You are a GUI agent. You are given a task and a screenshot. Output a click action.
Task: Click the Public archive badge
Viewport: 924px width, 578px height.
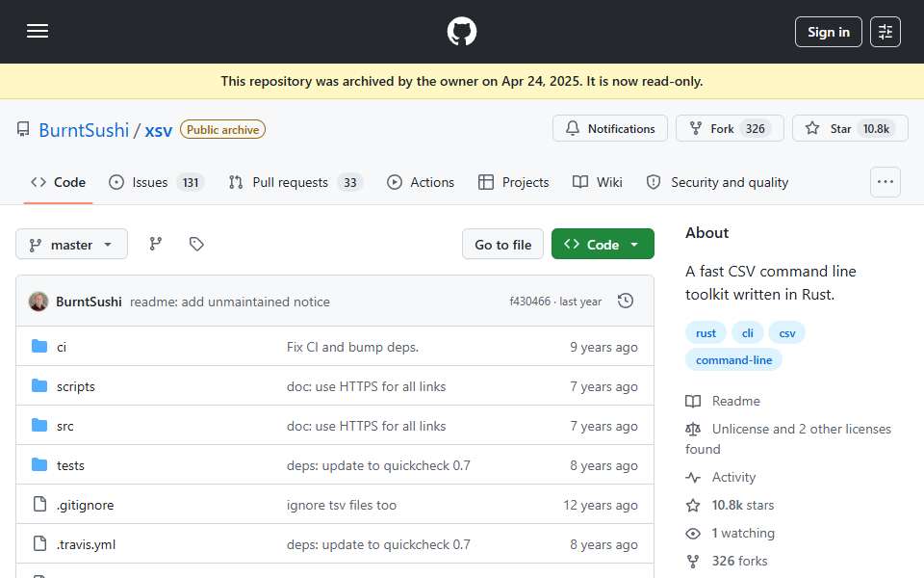click(x=222, y=130)
